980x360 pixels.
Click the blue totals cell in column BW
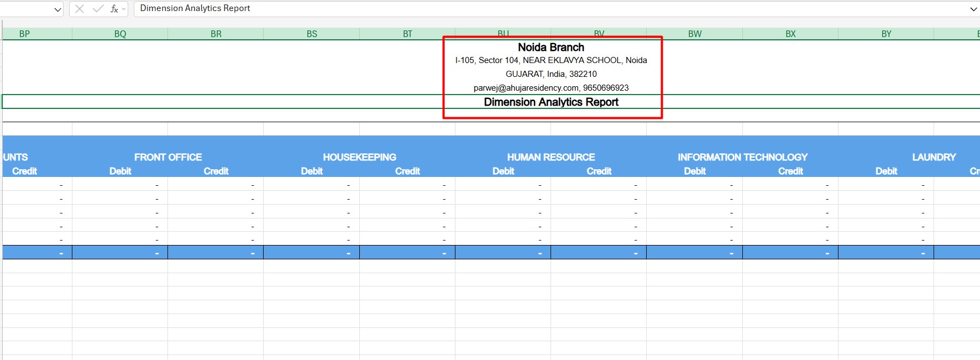(x=695, y=252)
